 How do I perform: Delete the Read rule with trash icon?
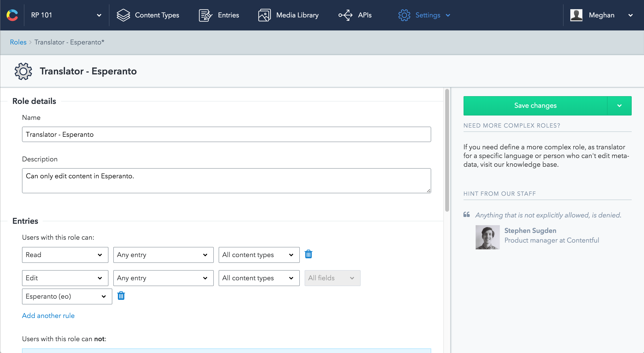(308, 254)
